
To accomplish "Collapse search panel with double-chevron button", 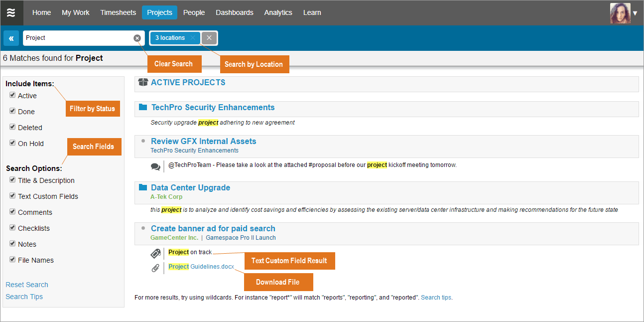I will (x=11, y=38).
